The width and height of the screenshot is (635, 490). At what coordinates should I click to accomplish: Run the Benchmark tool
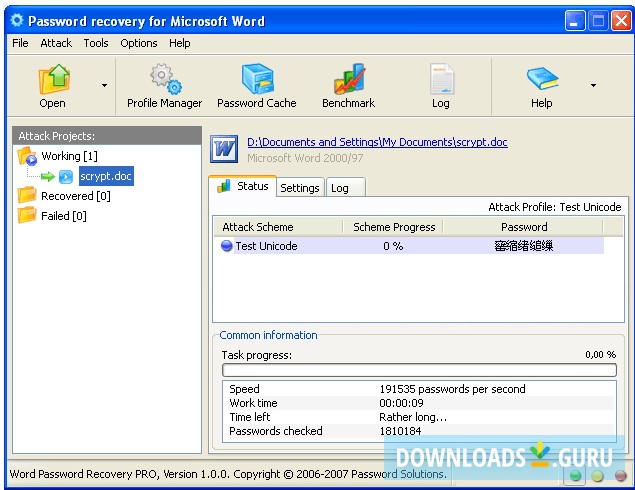coord(349,86)
